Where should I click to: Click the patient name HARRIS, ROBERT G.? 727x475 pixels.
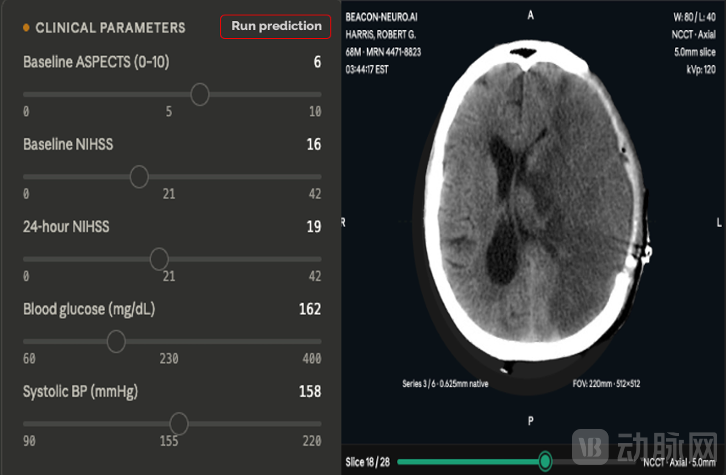381,34
